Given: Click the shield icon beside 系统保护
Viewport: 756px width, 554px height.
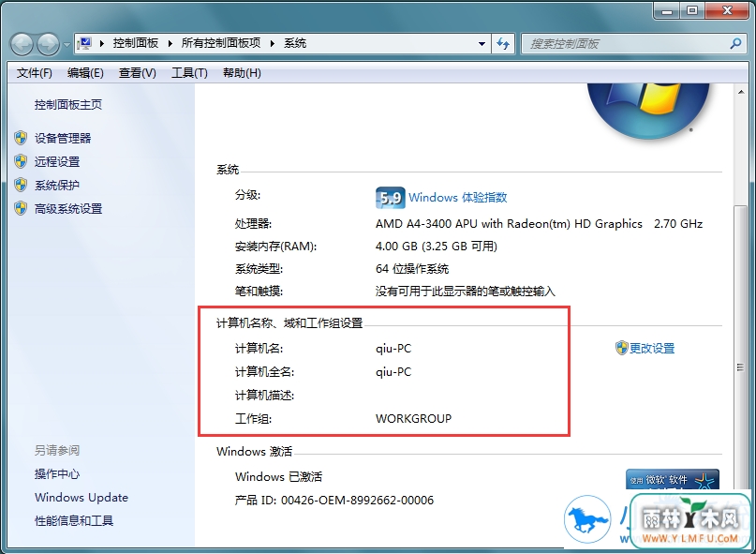Looking at the screenshot, I should point(21,185).
